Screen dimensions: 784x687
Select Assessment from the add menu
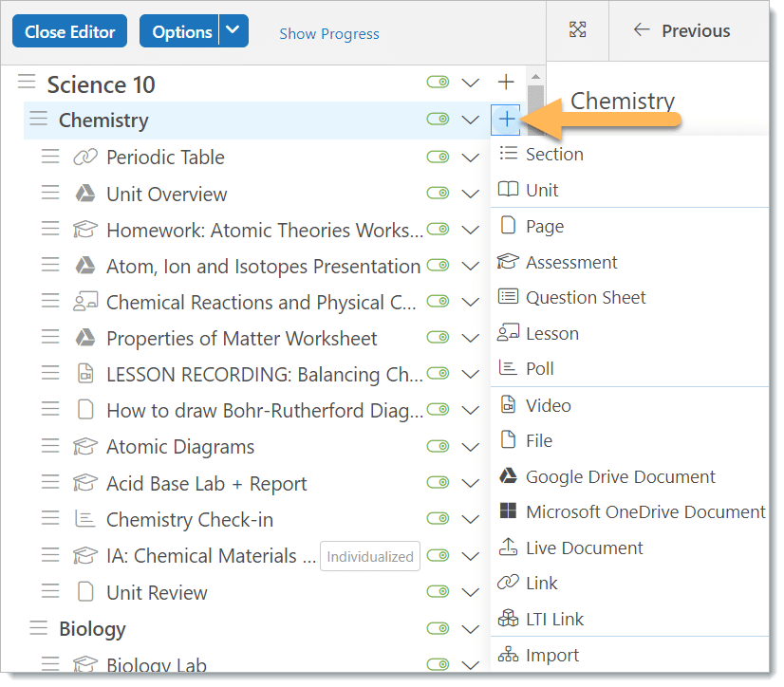[x=571, y=263]
